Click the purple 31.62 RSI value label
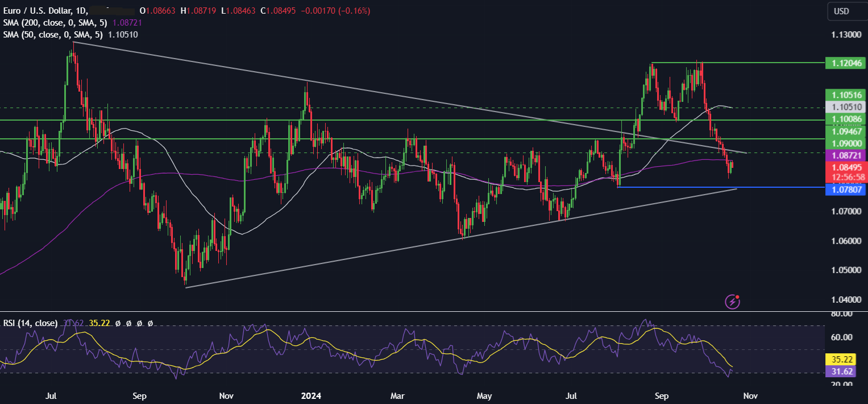The image size is (868, 404). coord(844,371)
